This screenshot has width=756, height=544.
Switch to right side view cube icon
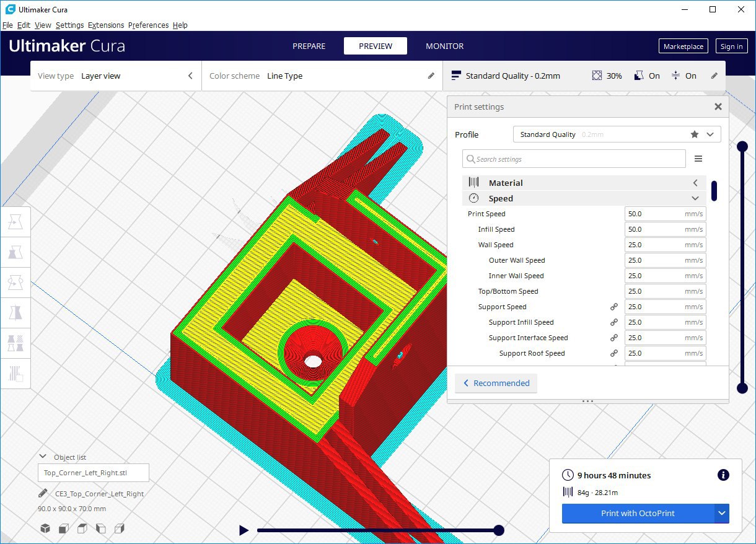point(120,529)
